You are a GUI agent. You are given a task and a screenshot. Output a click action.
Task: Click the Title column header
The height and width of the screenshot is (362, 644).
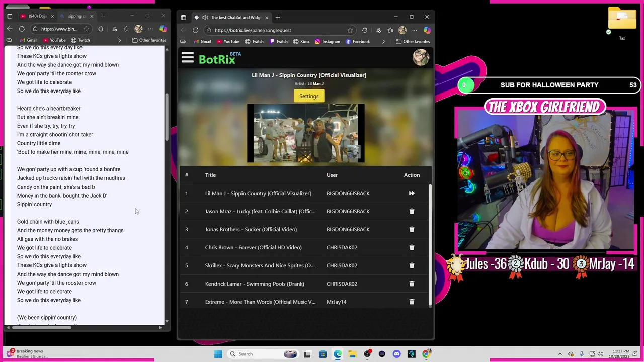click(x=210, y=175)
